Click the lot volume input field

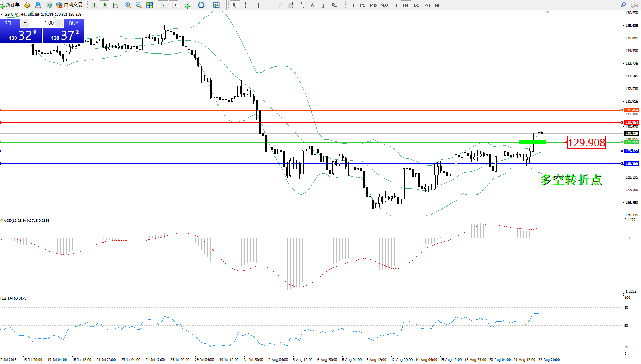pyautogui.click(x=42, y=23)
